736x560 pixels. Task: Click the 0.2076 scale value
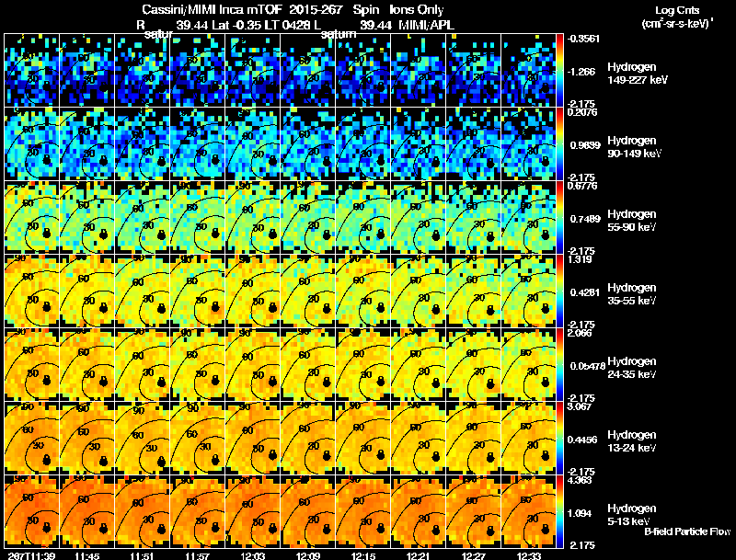tap(582, 111)
